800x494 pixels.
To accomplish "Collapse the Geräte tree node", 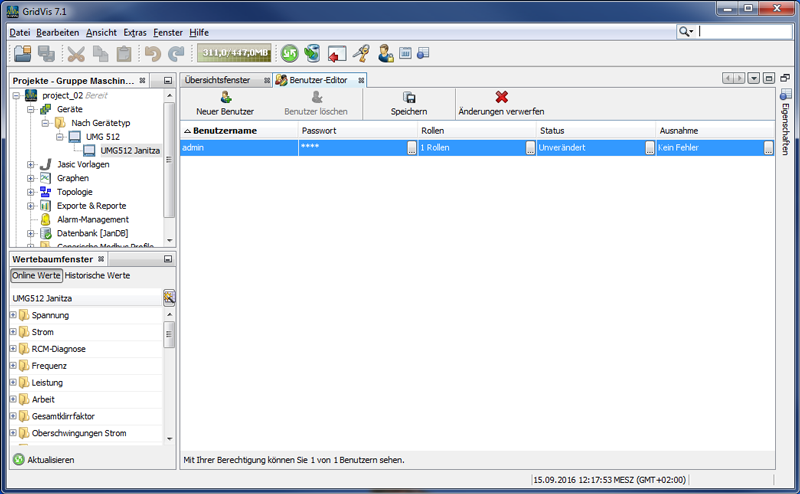I will (x=32, y=108).
